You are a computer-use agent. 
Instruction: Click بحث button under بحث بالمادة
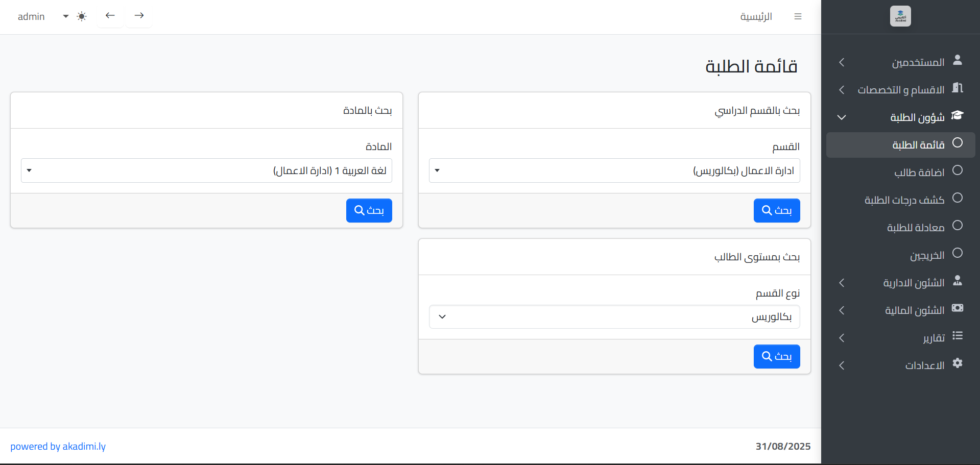pos(369,210)
